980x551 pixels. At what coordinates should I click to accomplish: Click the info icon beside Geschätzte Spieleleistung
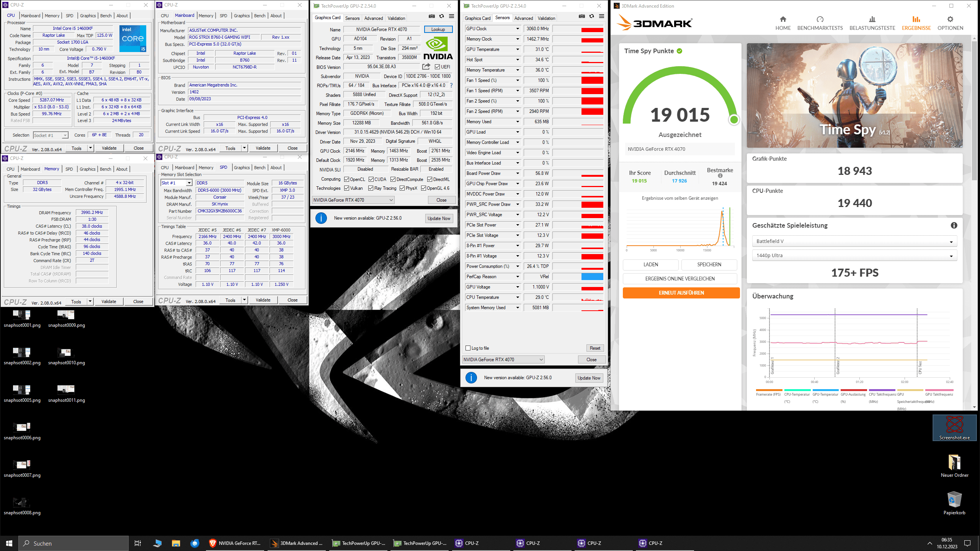point(954,225)
